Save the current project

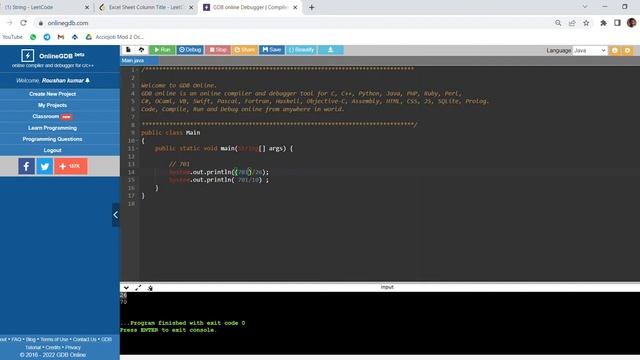pos(272,50)
